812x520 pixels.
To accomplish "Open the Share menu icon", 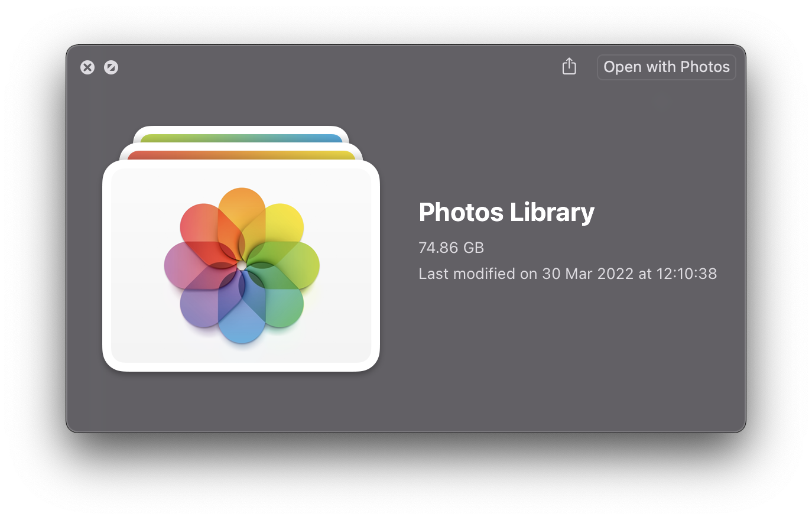I will [569, 66].
